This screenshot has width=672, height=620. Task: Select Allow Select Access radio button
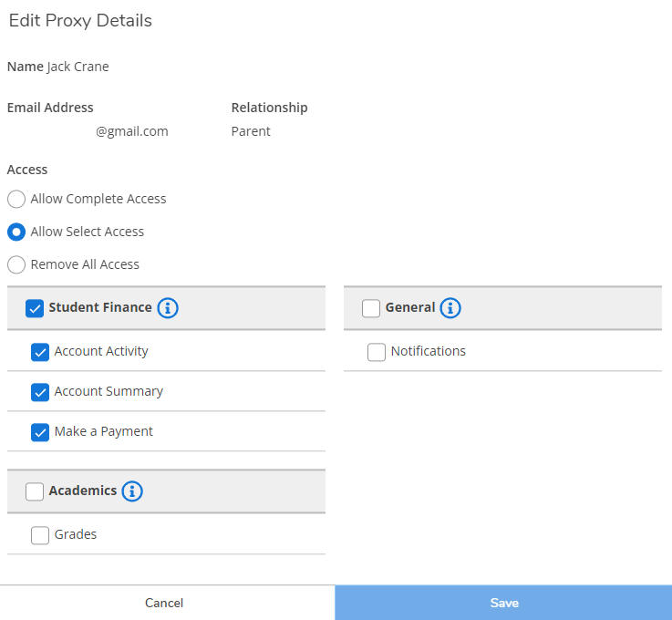tap(16, 232)
